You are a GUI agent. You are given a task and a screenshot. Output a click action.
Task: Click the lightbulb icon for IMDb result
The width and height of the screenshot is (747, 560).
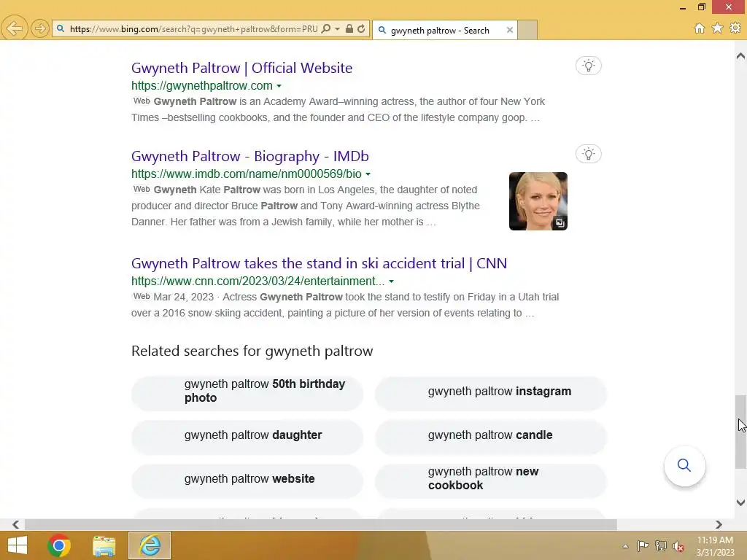(589, 154)
